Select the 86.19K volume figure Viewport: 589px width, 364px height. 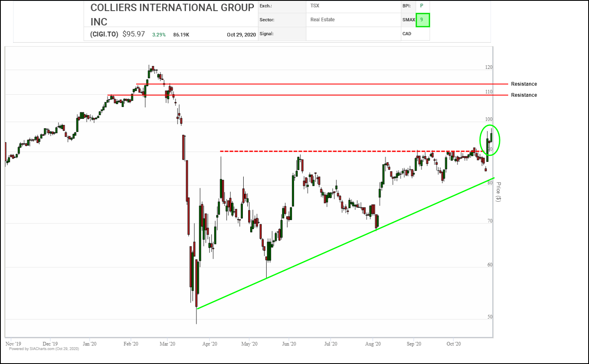(x=181, y=35)
